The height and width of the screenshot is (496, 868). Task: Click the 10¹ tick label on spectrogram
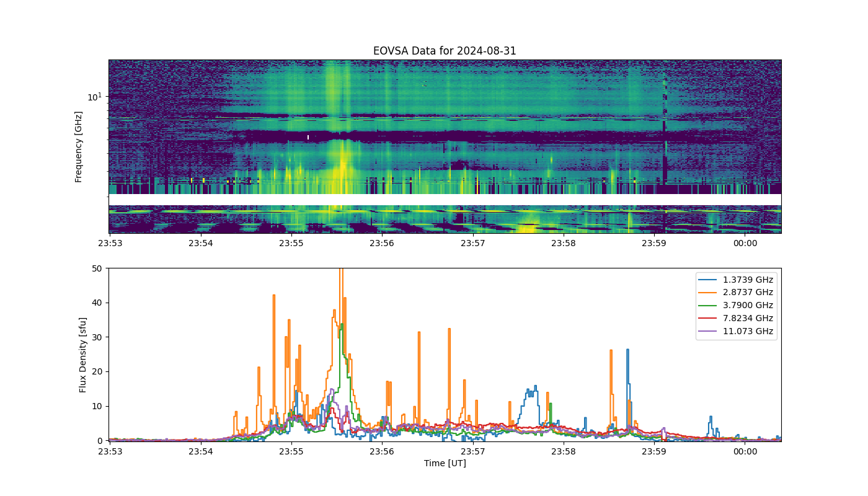94,96
